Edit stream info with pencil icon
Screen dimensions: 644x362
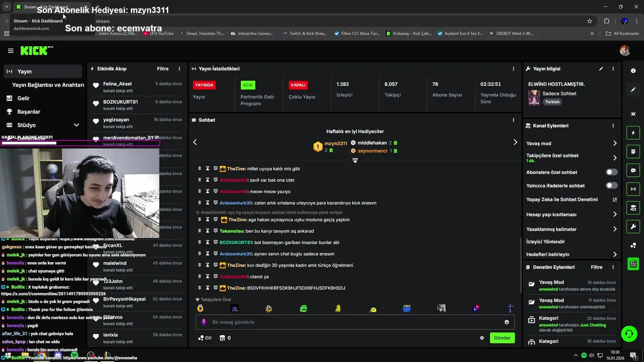click(x=601, y=69)
